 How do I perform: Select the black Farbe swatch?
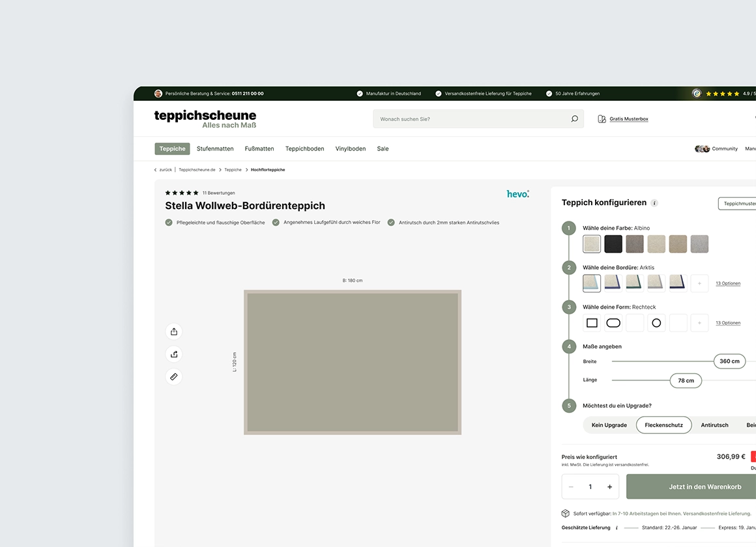pyautogui.click(x=613, y=244)
